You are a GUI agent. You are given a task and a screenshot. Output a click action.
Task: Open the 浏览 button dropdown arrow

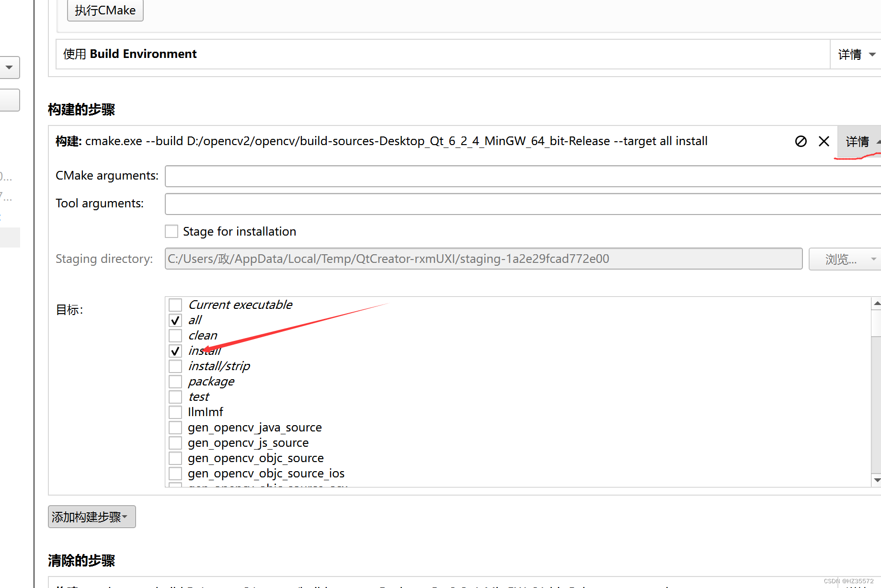(x=874, y=259)
